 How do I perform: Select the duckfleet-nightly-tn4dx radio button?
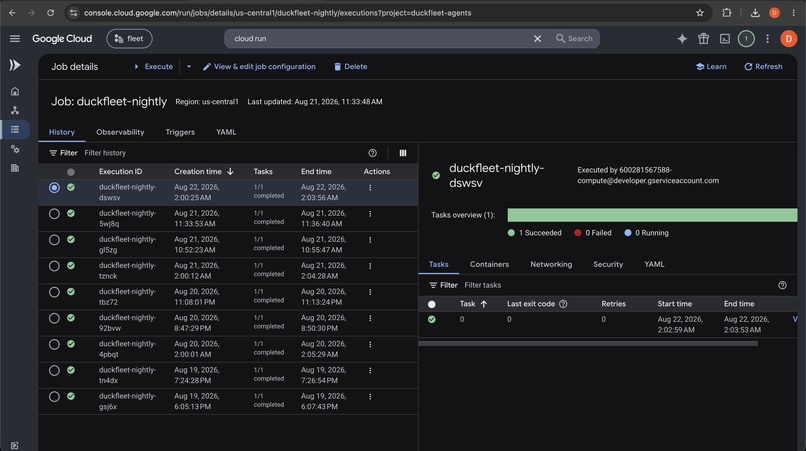(x=54, y=370)
